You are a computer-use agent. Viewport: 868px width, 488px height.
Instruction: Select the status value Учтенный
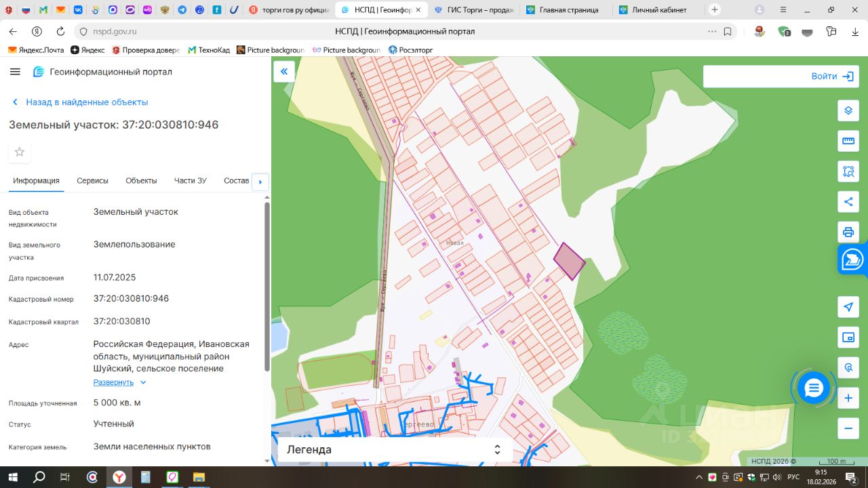114,424
